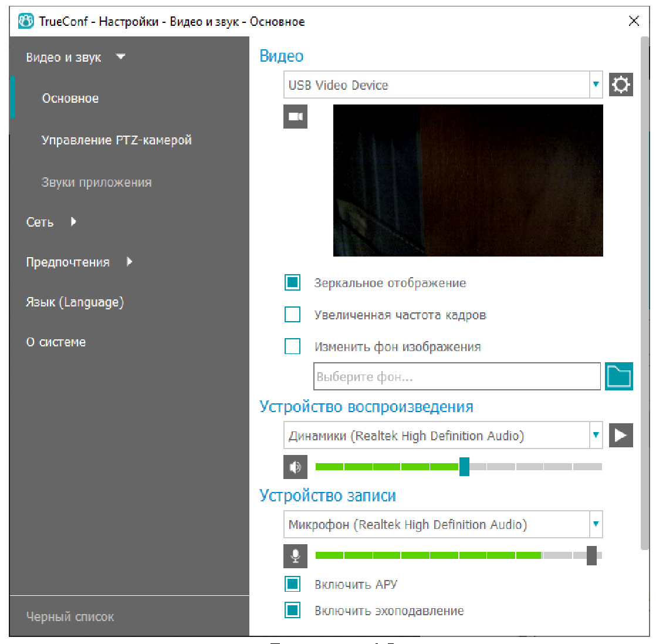This screenshot has height=644, width=656.
Task: Enable increased frame rate checkbox
Action: click(x=292, y=315)
